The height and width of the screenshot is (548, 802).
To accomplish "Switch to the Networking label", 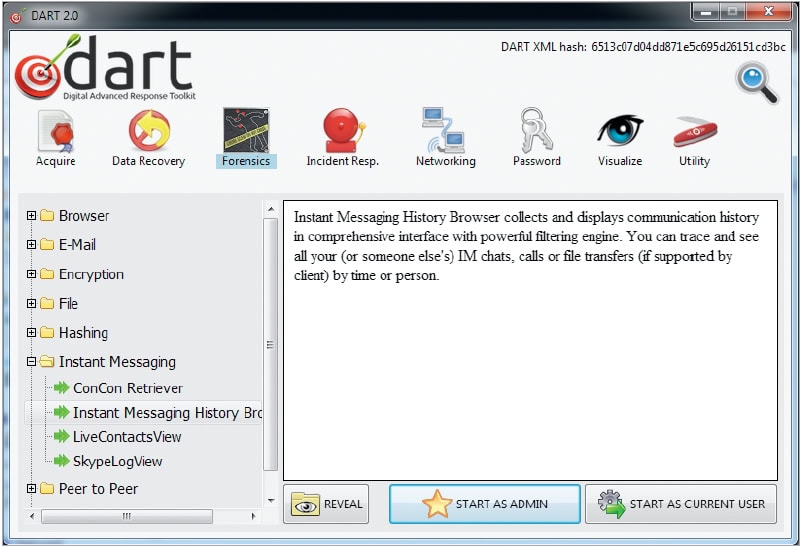I will (445, 161).
